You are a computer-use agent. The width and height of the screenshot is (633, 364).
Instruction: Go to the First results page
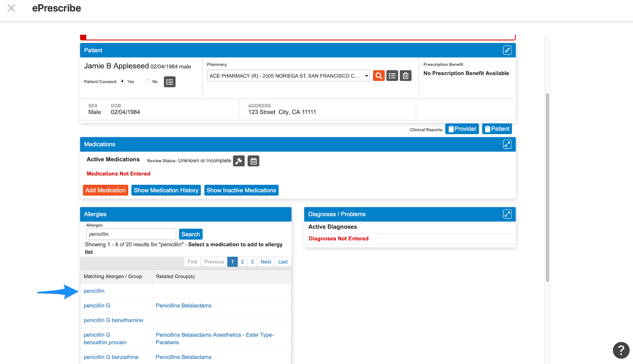[192, 262]
